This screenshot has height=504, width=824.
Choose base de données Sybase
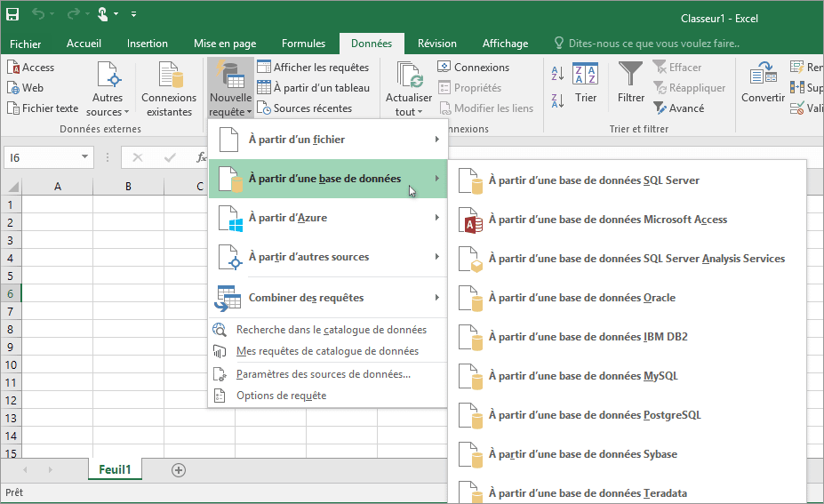(x=627, y=454)
